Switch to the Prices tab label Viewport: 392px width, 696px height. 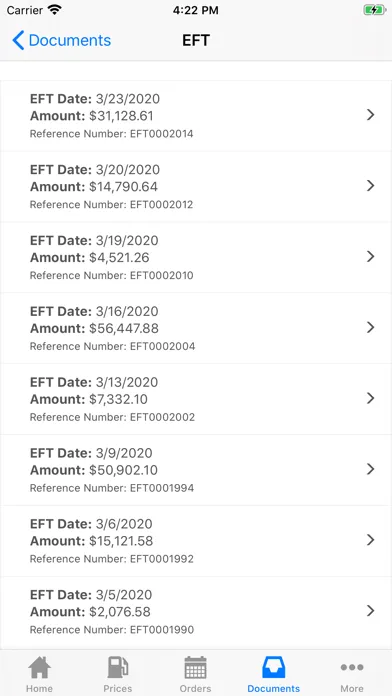coord(118,688)
